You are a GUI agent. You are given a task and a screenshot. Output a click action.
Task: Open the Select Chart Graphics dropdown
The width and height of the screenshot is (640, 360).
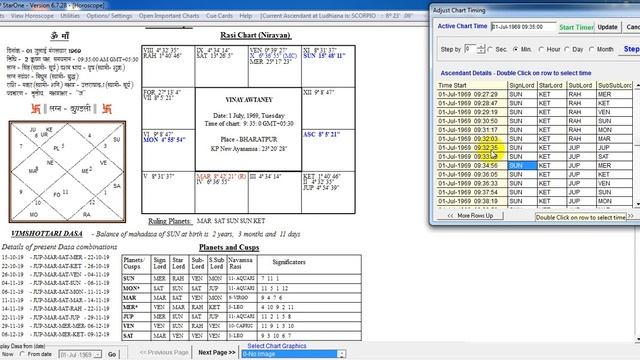tap(342, 354)
